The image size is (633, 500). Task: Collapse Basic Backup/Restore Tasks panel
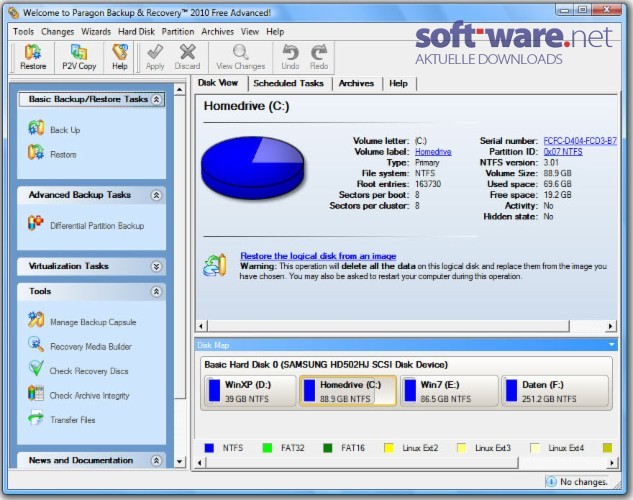(156, 99)
